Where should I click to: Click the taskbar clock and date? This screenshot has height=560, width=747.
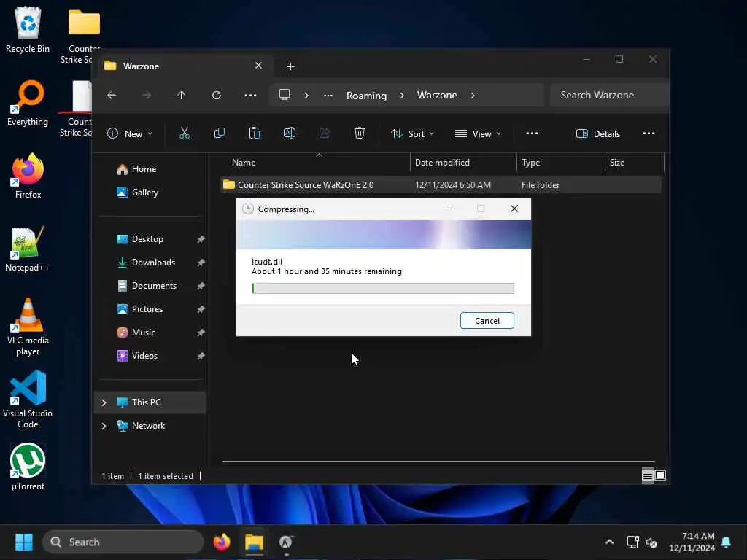692,542
